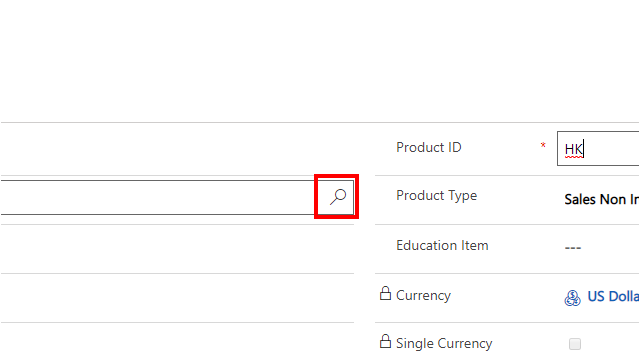This screenshot has height=360, width=640.
Task: Select the Product Type field label
Action: (x=436, y=196)
